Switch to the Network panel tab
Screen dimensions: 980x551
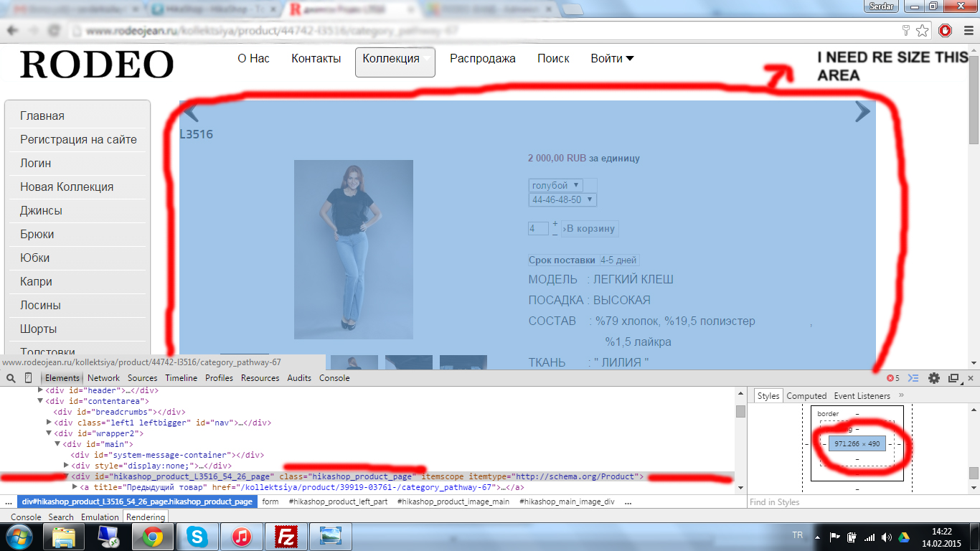click(x=104, y=378)
